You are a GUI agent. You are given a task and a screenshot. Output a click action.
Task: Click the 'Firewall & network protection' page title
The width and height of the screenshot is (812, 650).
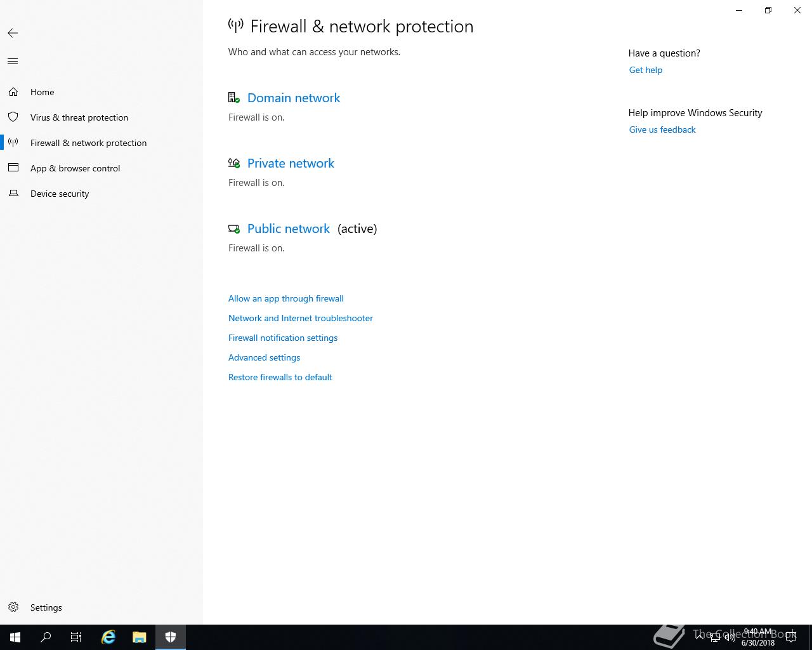tap(362, 26)
